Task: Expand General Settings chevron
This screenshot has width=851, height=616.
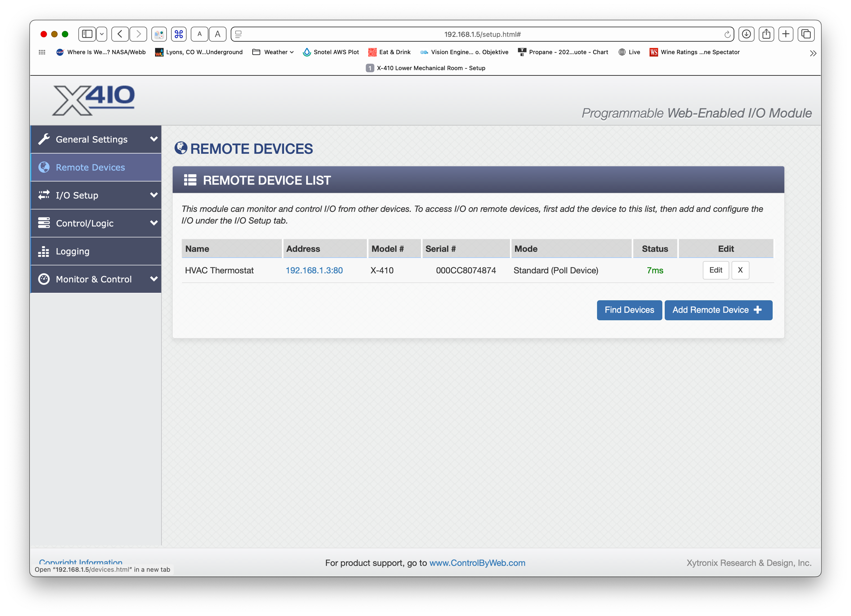Action: pyautogui.click(x=154, y=139)
